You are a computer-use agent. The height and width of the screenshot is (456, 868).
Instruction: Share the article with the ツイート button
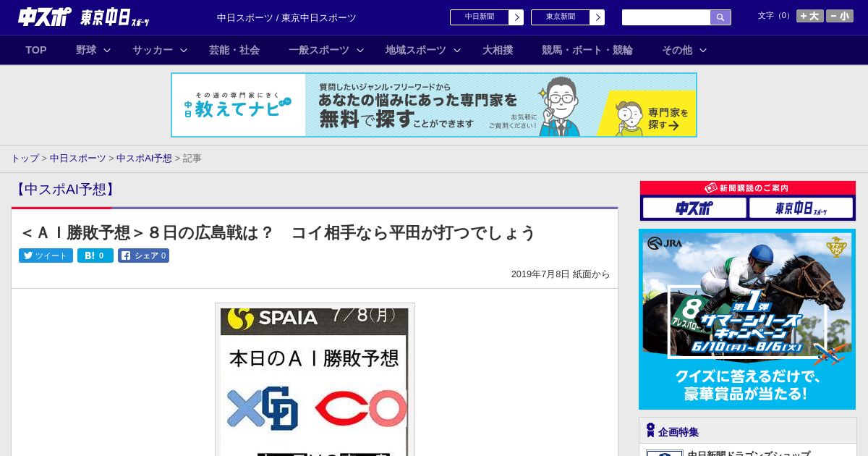(46, 256)
